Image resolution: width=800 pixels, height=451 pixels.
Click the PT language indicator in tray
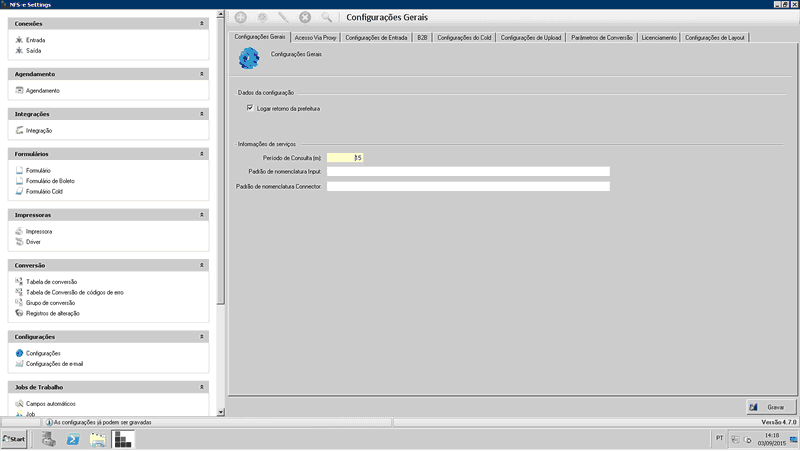[719, 438]
